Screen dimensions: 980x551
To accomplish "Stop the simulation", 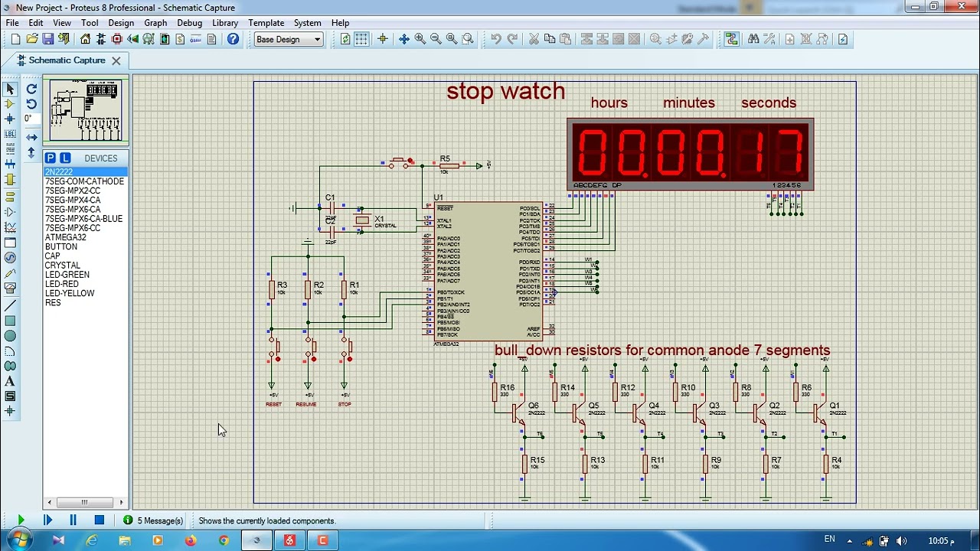I will 99,520.
